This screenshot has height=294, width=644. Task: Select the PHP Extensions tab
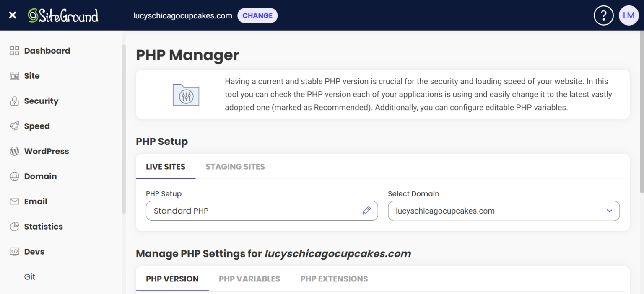334,279
